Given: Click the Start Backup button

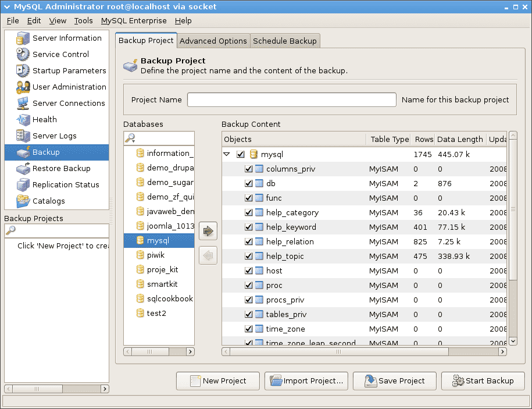Looking at the screenshot, I should [x=483, y=381].
